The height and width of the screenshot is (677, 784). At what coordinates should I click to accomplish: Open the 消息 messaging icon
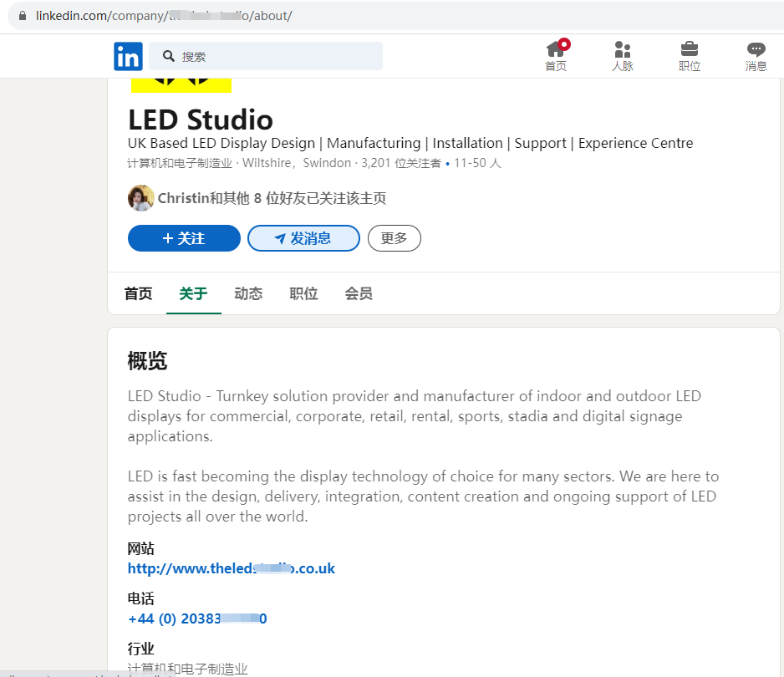[756, 56]
